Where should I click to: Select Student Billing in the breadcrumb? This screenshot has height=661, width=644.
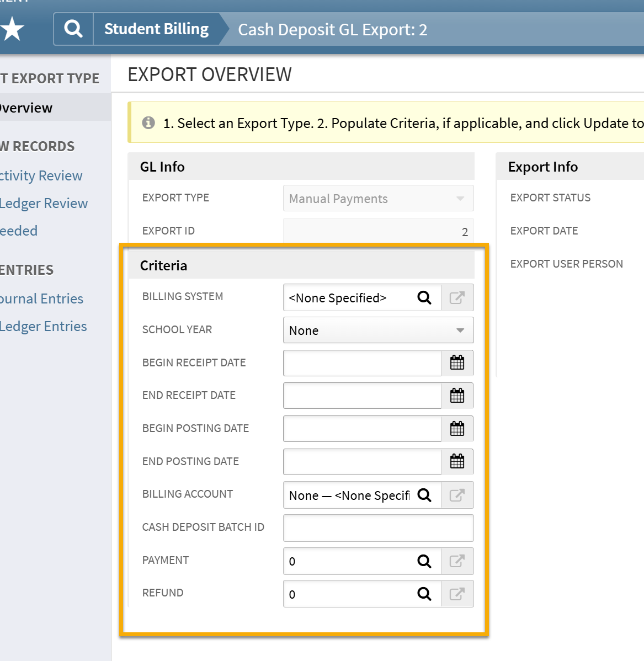pos(156,29)
